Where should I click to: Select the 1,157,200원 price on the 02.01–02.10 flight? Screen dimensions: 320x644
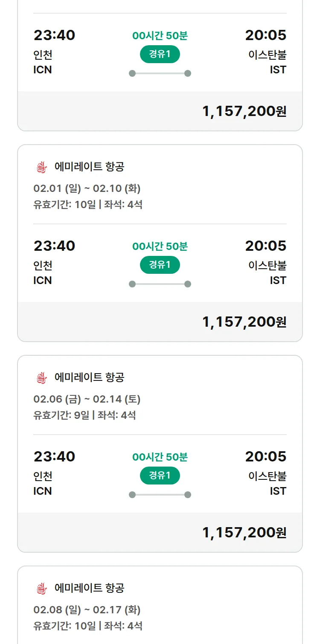click(x=244, y=322)
